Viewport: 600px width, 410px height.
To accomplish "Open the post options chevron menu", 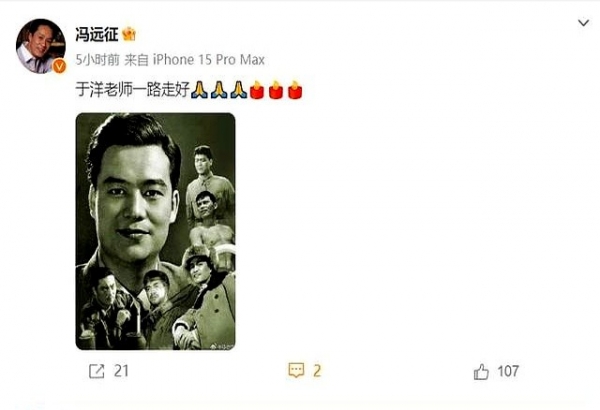I will [x=583, y=23].
